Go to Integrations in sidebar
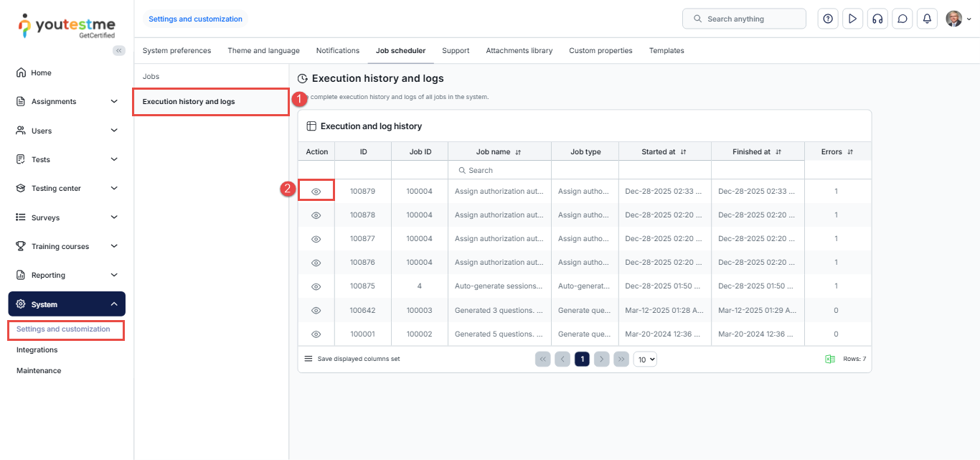Image resolution: width=980 pixels, height=460 pixels. [37, 350]
